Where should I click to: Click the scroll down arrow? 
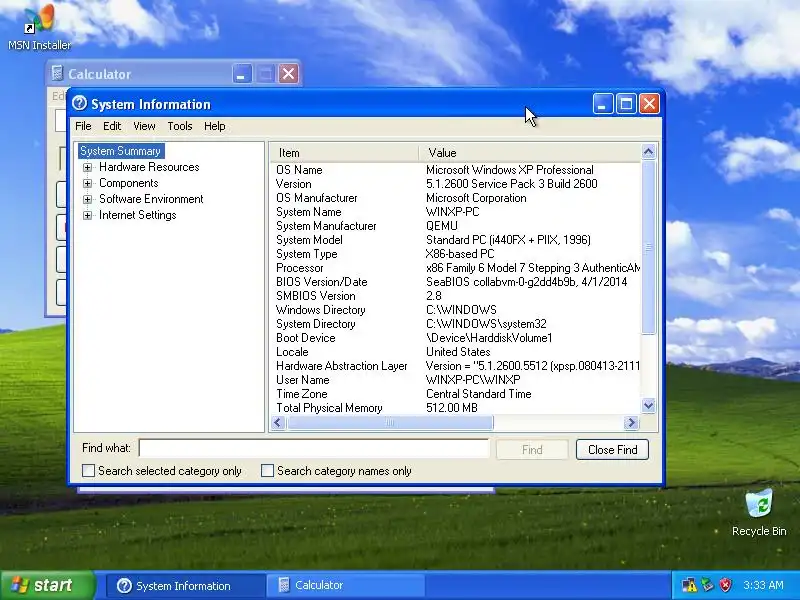click(x=648, y=406)
